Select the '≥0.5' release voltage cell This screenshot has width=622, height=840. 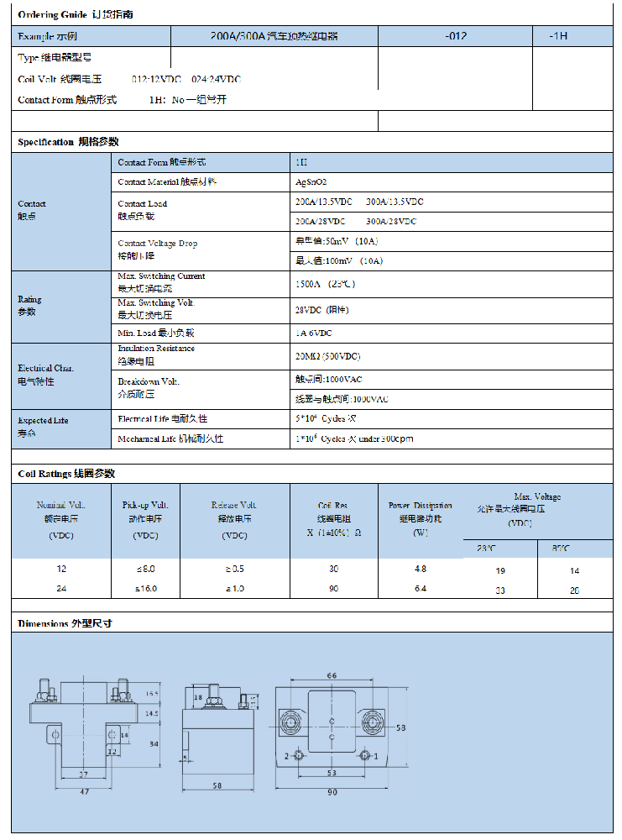pos(235,569)
